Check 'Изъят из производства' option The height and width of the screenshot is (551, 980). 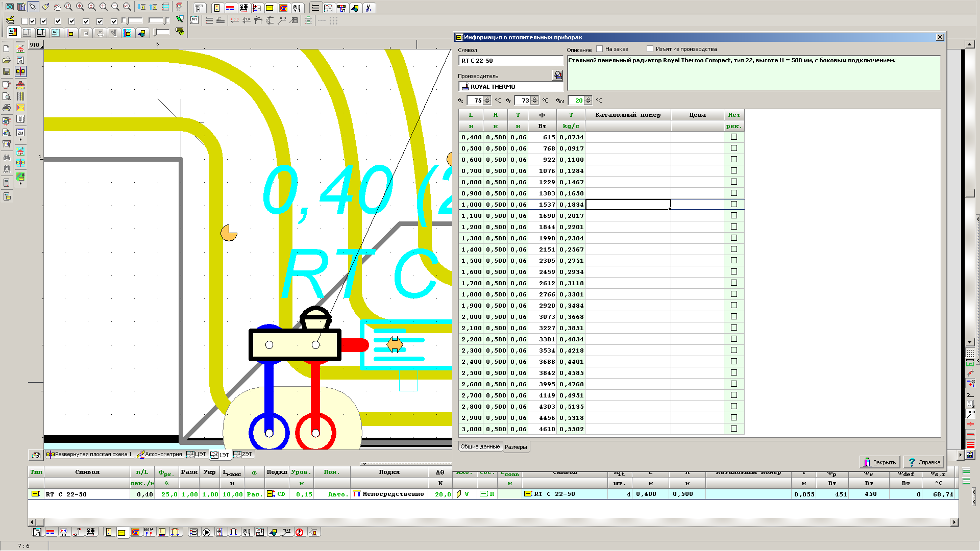point(650,49)
